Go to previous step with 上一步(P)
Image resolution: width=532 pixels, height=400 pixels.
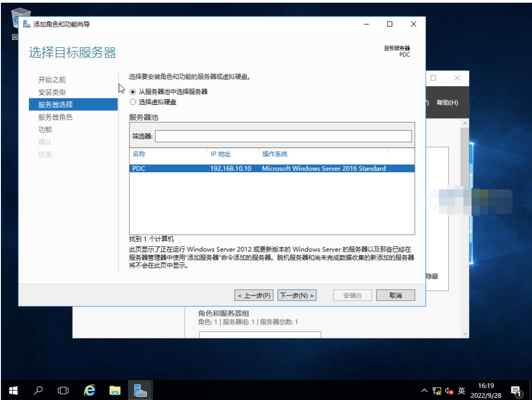coord(254,295)
